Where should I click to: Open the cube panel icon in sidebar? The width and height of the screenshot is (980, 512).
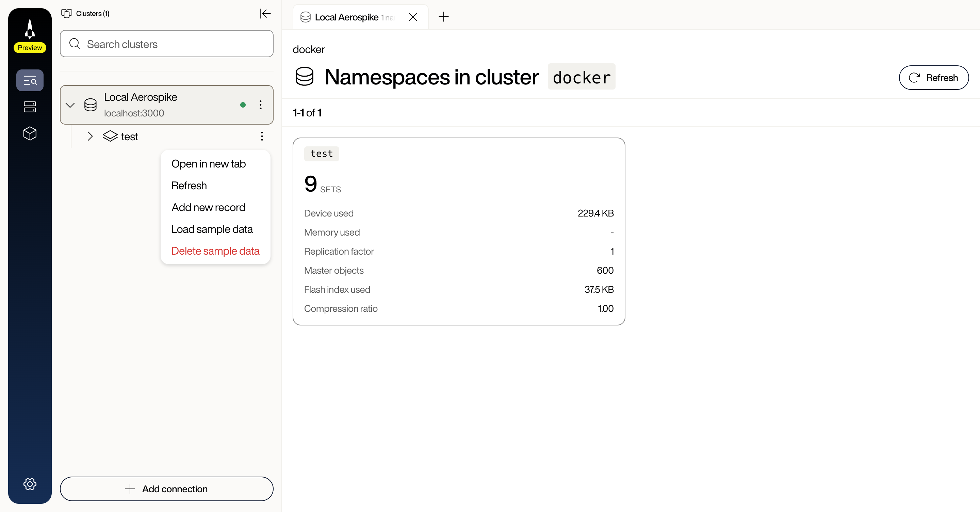pos(30,133)
